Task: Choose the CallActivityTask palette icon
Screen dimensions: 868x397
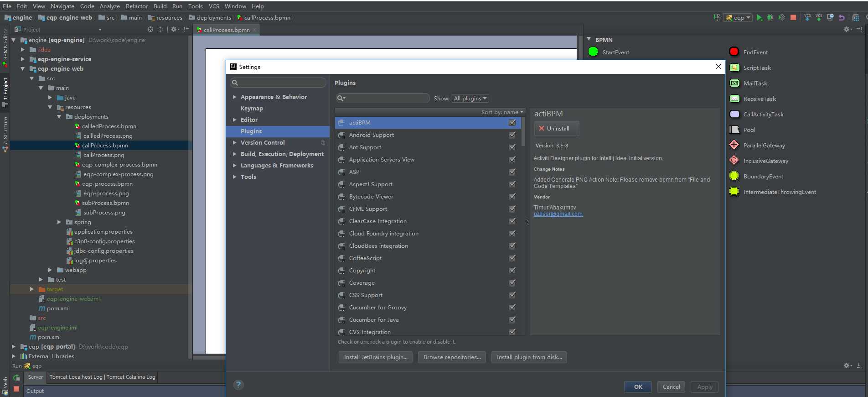Action: 734,114
